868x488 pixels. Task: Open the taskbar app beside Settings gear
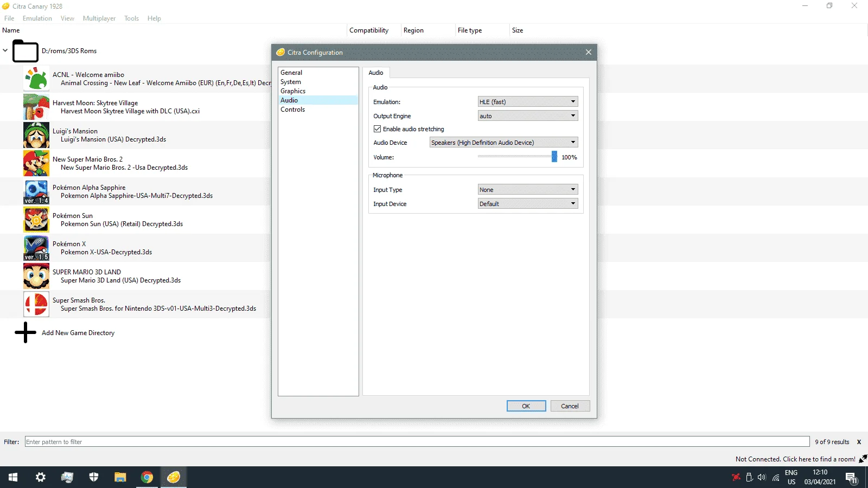click(x=67, y=477)
